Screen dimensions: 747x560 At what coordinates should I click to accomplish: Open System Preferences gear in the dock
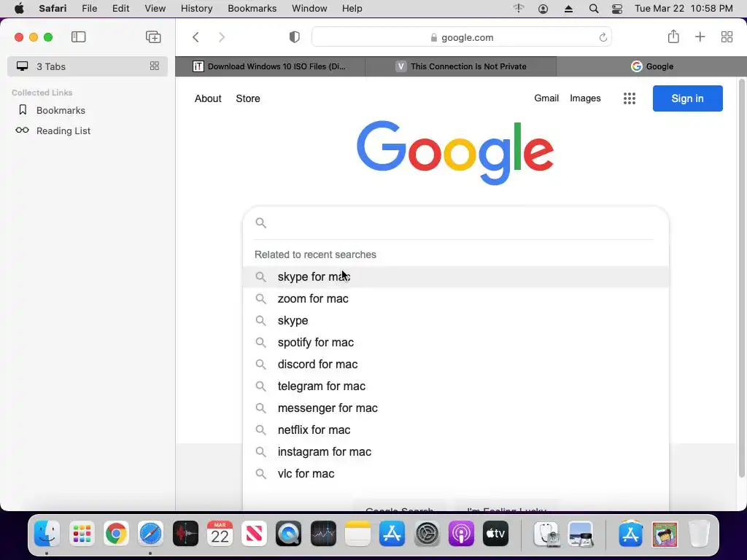coord(427,534)
